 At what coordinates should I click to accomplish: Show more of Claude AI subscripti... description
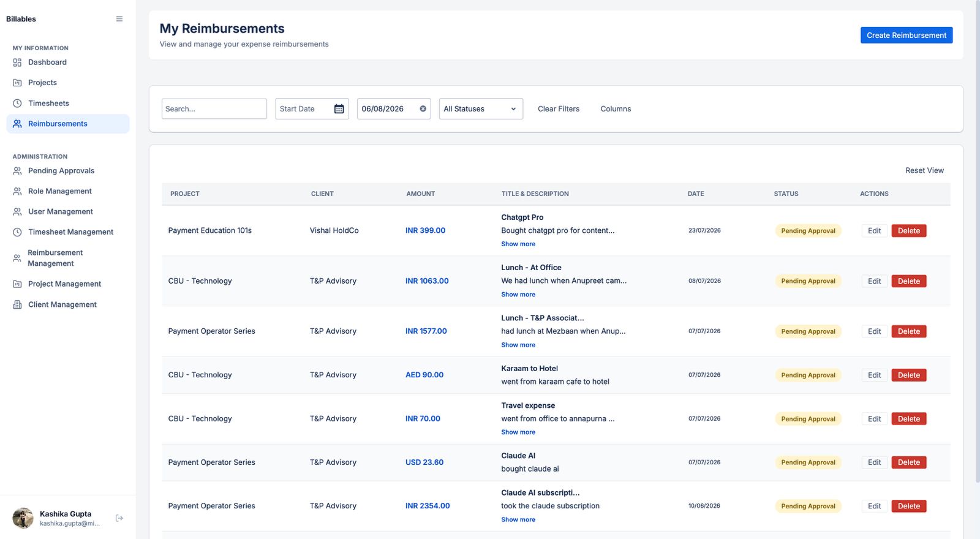click(x=518, y=520)
